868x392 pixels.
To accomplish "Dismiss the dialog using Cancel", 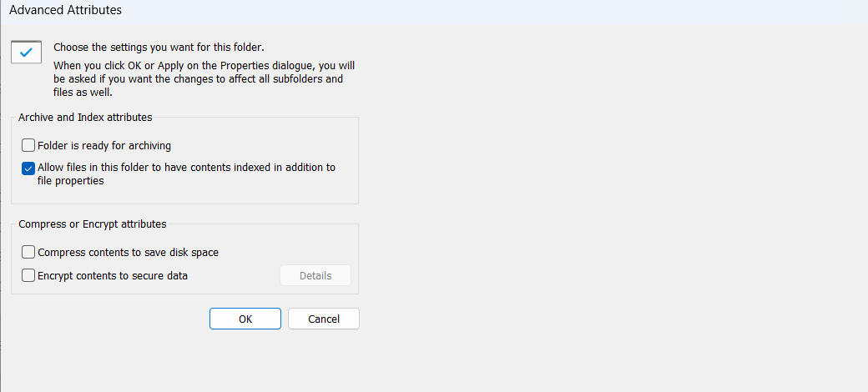I will (x=324, y=319).
